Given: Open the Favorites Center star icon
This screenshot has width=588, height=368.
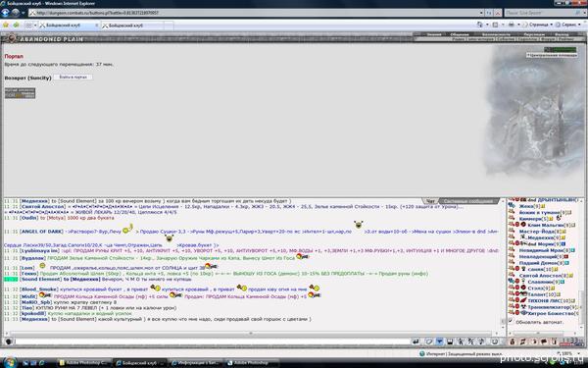Looking at the screenshot, I should pos(6,26).
